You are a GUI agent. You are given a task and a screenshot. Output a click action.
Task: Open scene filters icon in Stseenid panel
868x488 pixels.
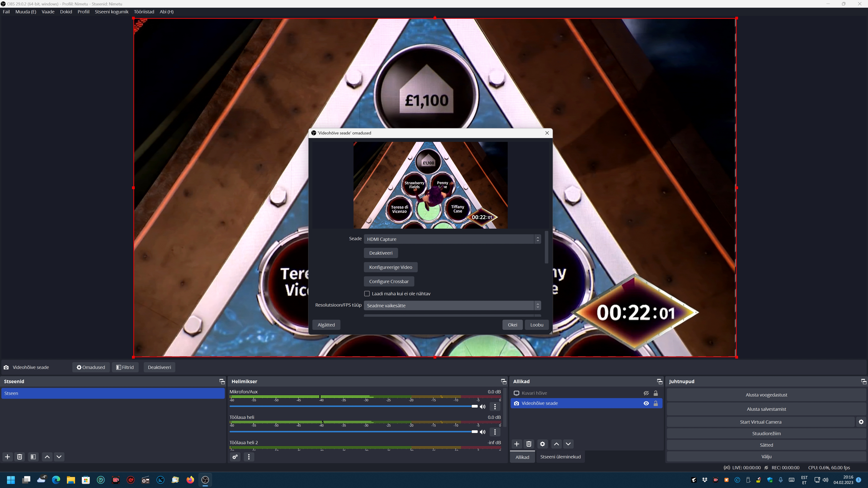[x=33, y=457]
